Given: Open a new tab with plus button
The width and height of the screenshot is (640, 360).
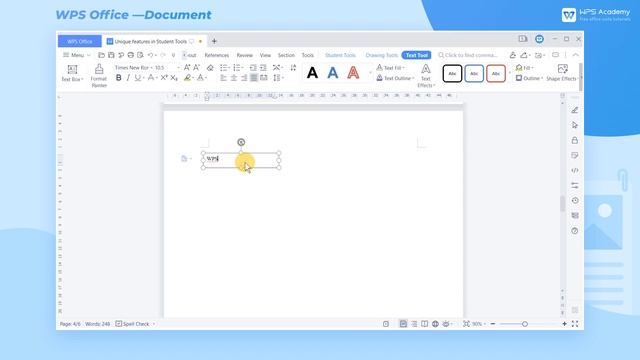Looking at the screenshot, I should (x=214, y=41).
